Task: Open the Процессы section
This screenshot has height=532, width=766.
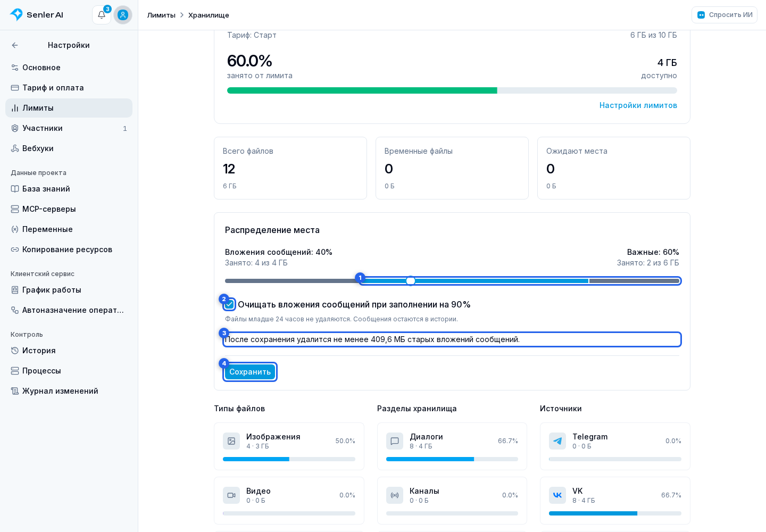Action: pyautogui.click(x=69, y=371)
